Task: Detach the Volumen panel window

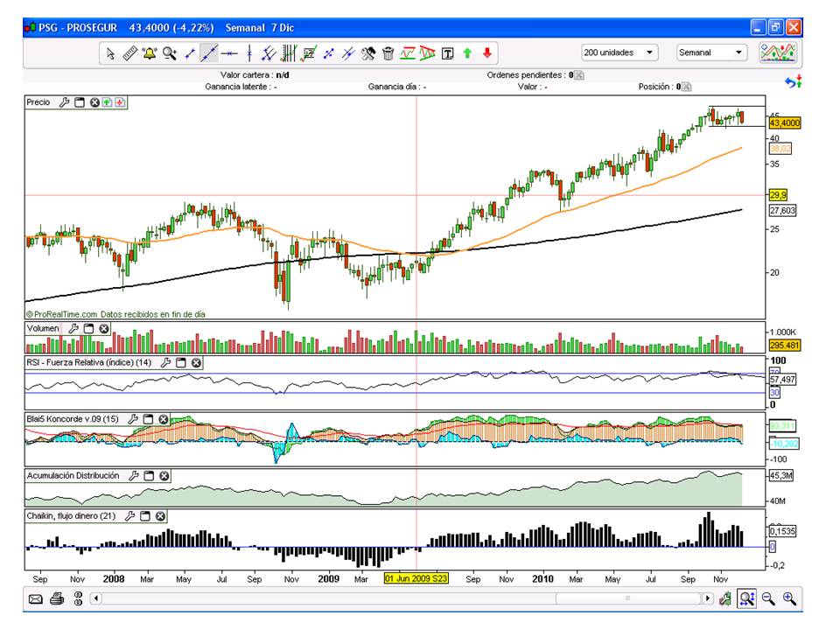Action: [x=89, y=328]
